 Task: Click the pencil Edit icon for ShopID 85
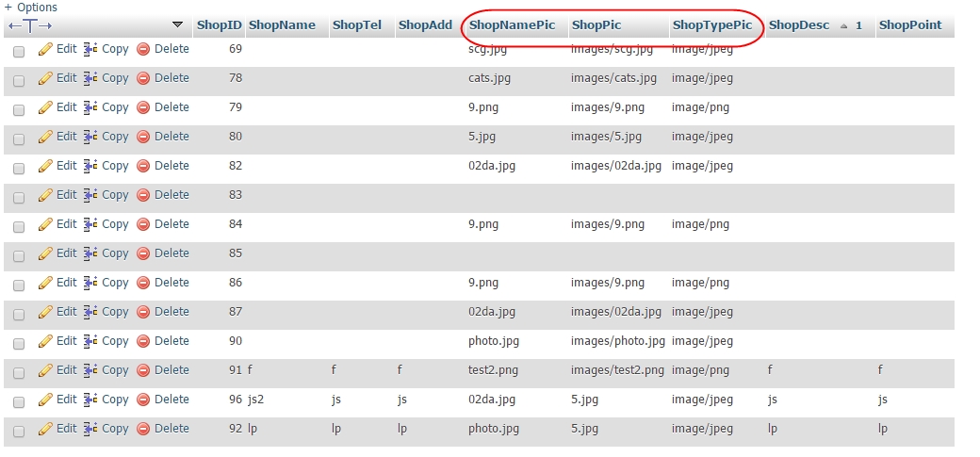pos(45,253)
